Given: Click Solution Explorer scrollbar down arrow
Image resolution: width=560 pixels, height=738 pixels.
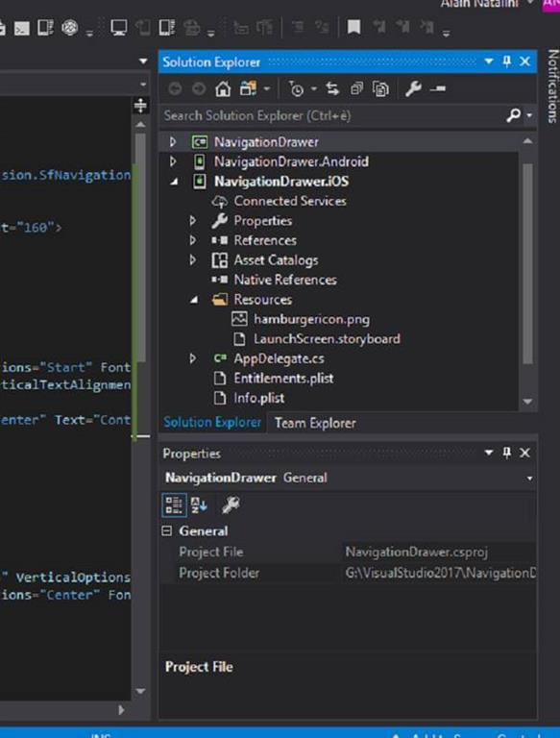Looking at the screenshot, I should [527, 402].
